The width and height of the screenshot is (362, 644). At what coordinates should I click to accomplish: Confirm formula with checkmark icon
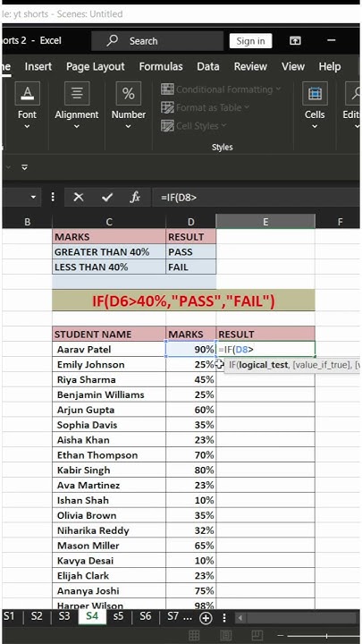107,198
